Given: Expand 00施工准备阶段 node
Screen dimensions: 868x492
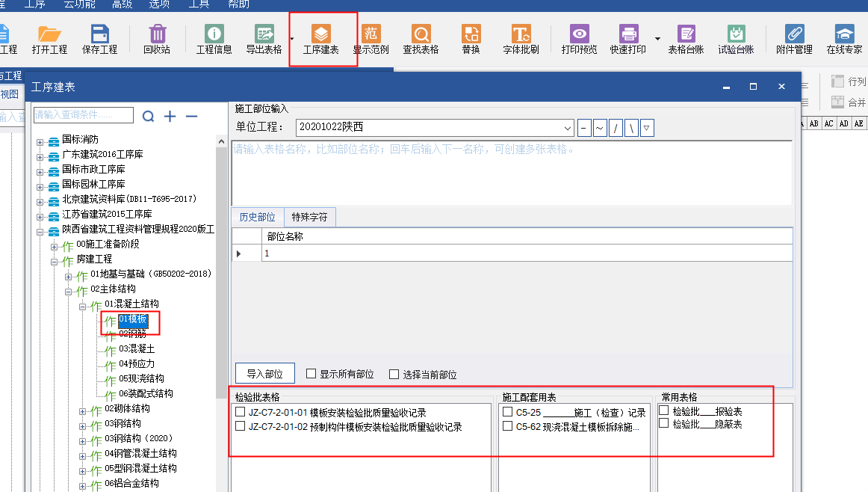Looking at the screenshot, I should (x=55, y=247).
